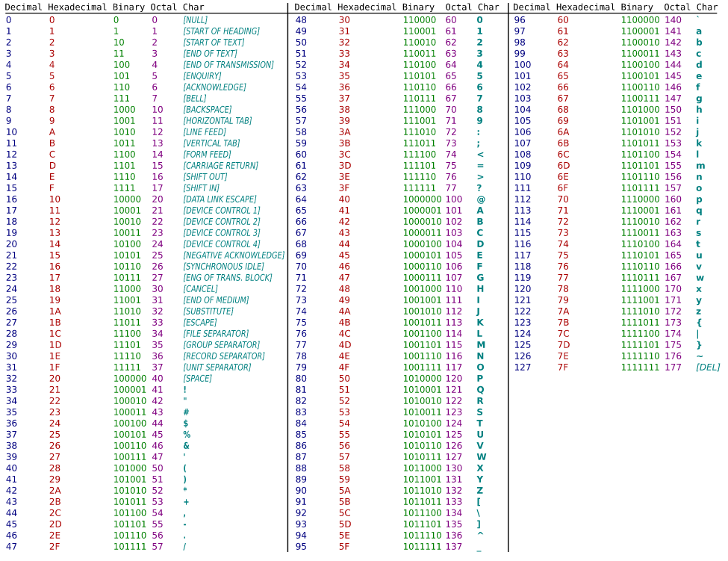The width and height of the screenshot is (728, 561).
Task: Select the @ character
Action: [481, 199]
